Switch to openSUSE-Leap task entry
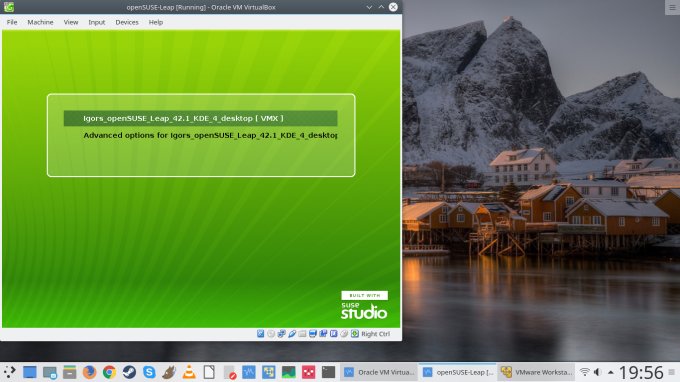 point(458,372)
